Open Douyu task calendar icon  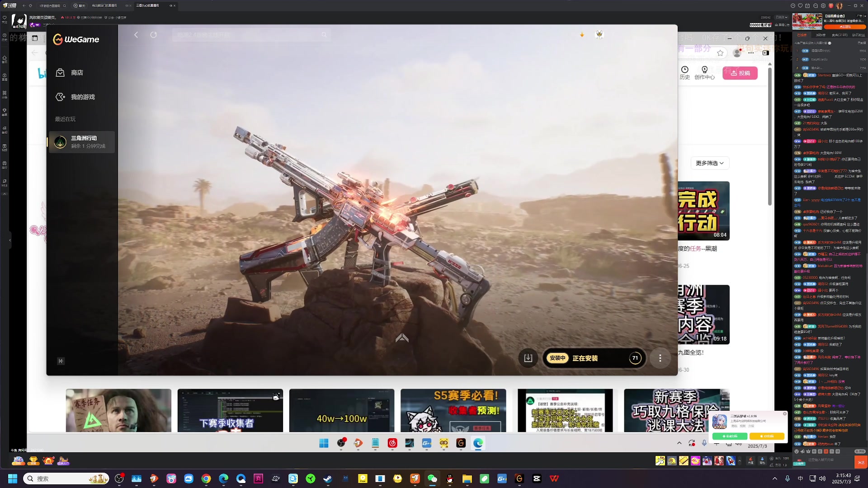click(807, 5)
